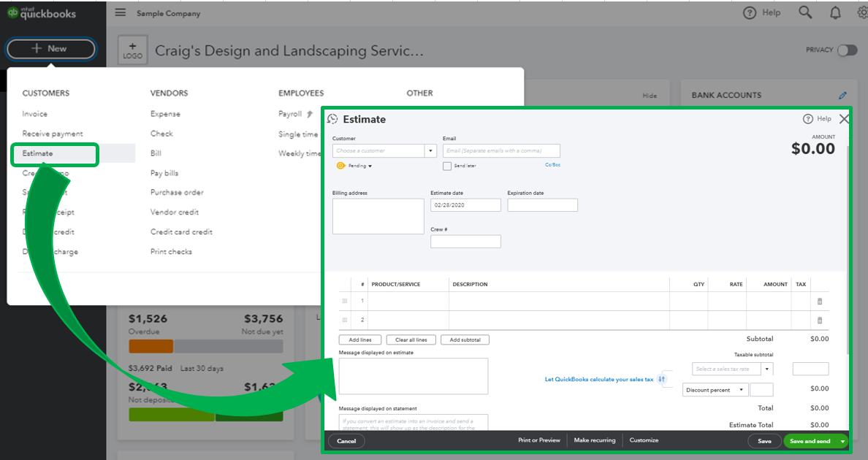Delete line 2 trash icon
868x460 pixels.
click(x=820, y=320)
